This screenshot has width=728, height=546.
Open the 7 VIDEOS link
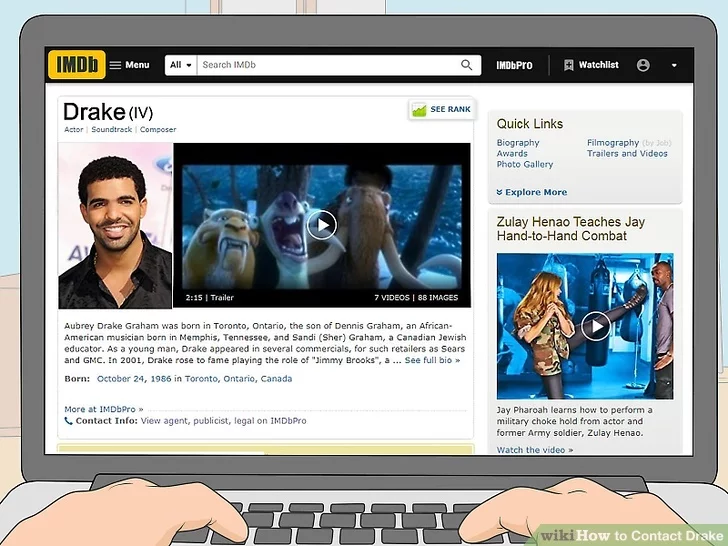392,298
